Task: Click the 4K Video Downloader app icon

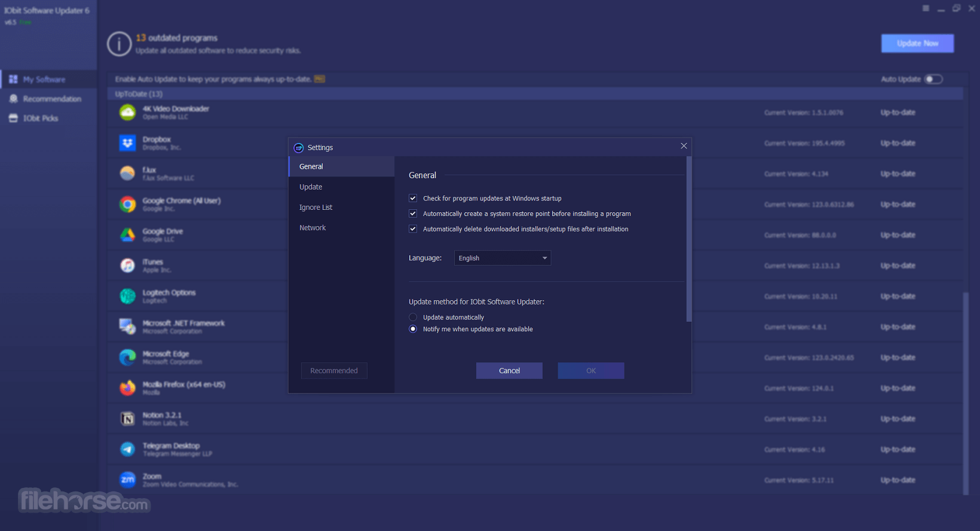Action: pyautogui.click(x=127, y=112)
